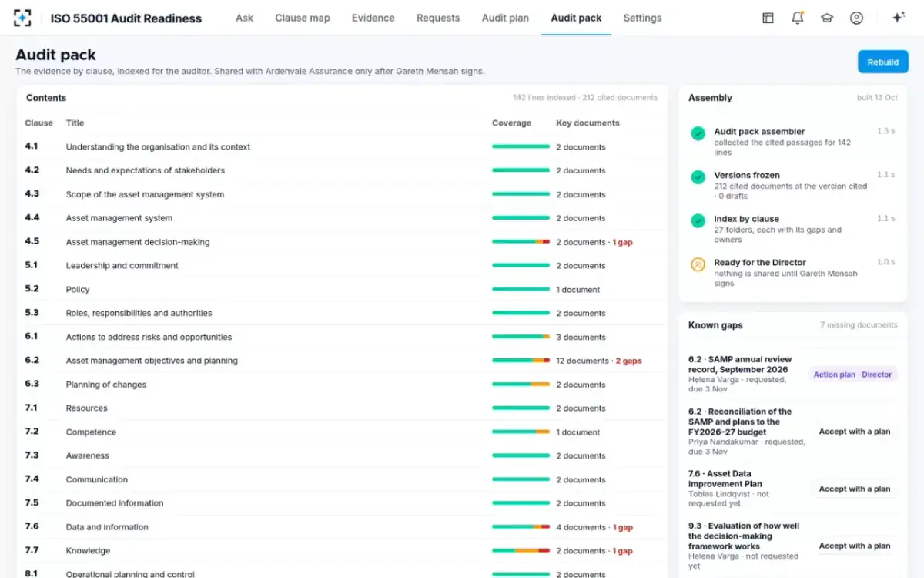Click the Clause column header
This screenshot has height=578, width=924.
tap(39, 123)
